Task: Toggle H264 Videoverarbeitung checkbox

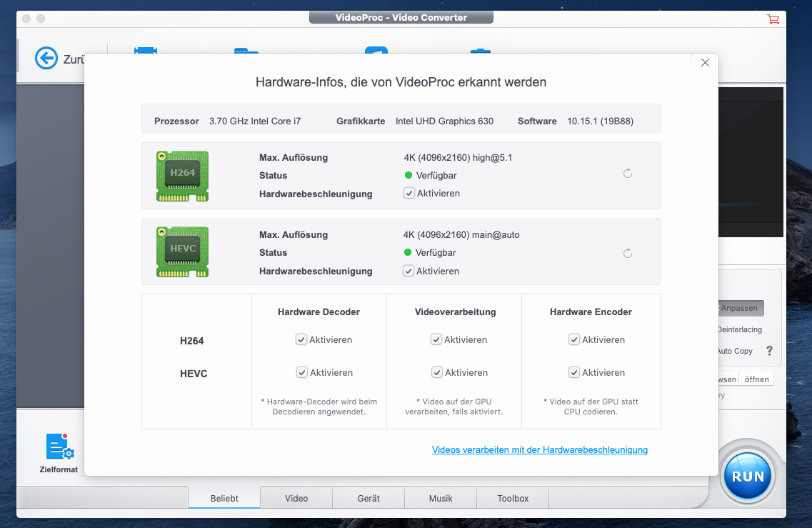Action: (436, 340)
